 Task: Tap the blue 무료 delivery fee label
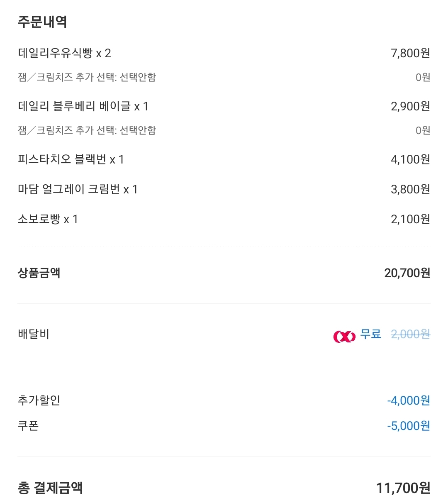(370, 334)
